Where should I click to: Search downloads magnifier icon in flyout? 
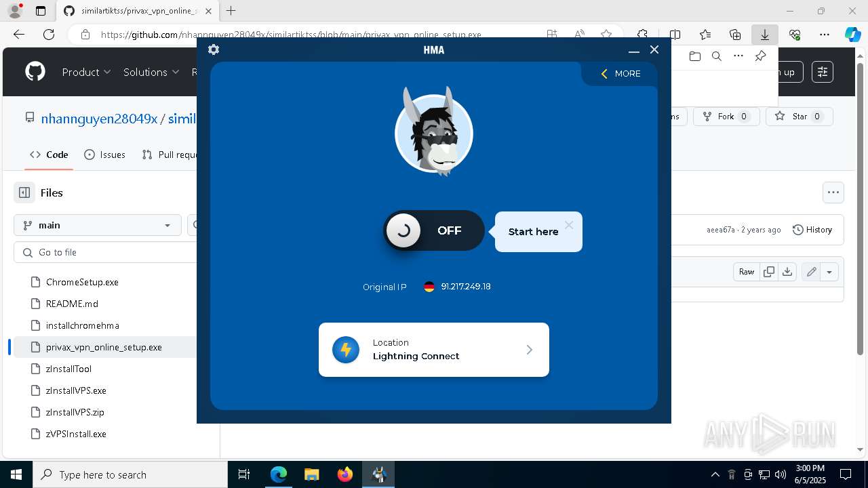[716, 56]
